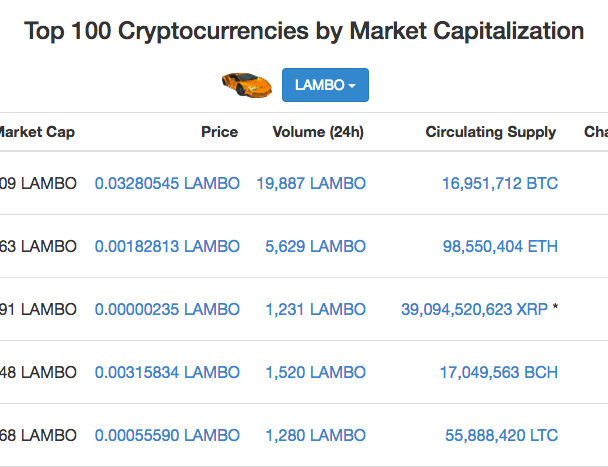The width and height of the screenshot is (608, 467).
Task: Sort by Market Cap column header
Action: (x=37, y=132)
